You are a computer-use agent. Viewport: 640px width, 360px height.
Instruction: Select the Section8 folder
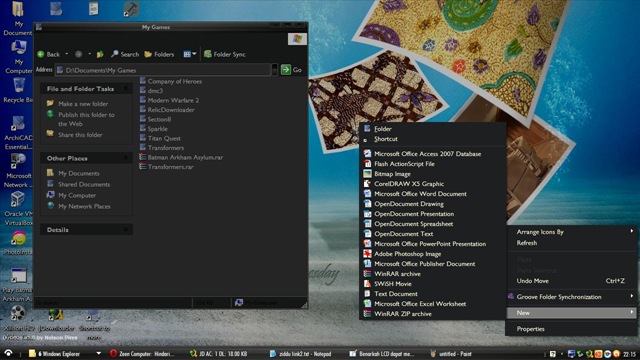[x=155, y=119]
